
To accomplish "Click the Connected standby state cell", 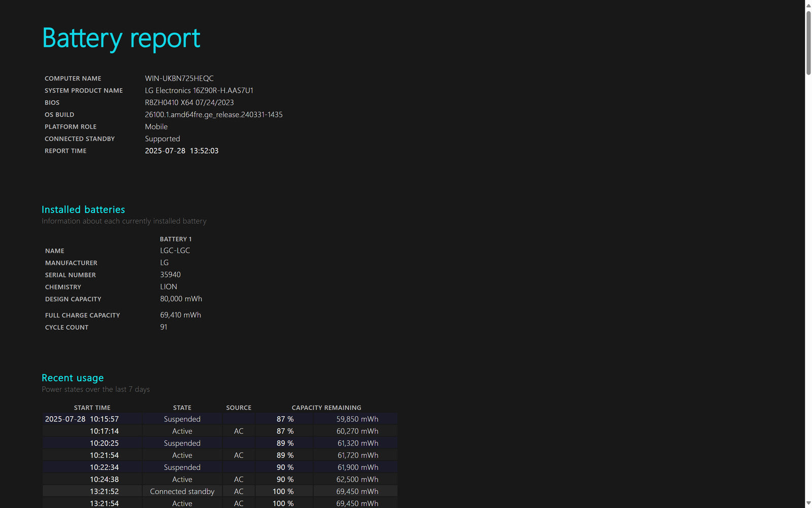I will point(182,491).
